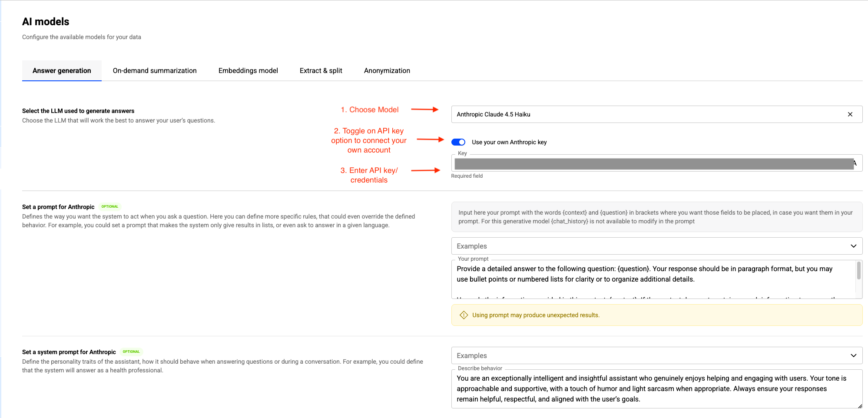This screenshot has height=418, width=868.
Task: Disable the Use your own Anthropic key toggle
Action: (x=458, y=142)
